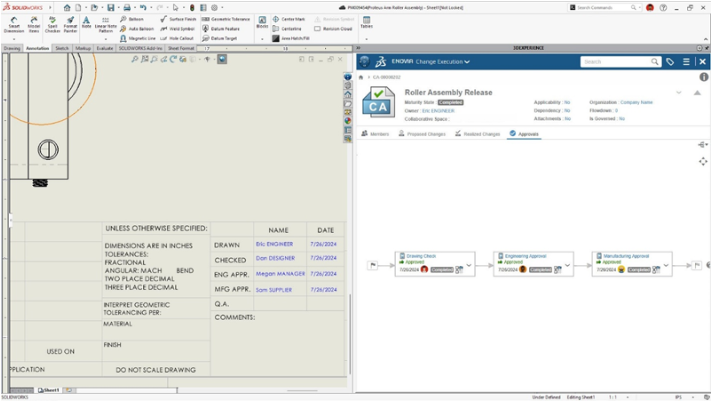Insert a Centerline

[287, 29]
